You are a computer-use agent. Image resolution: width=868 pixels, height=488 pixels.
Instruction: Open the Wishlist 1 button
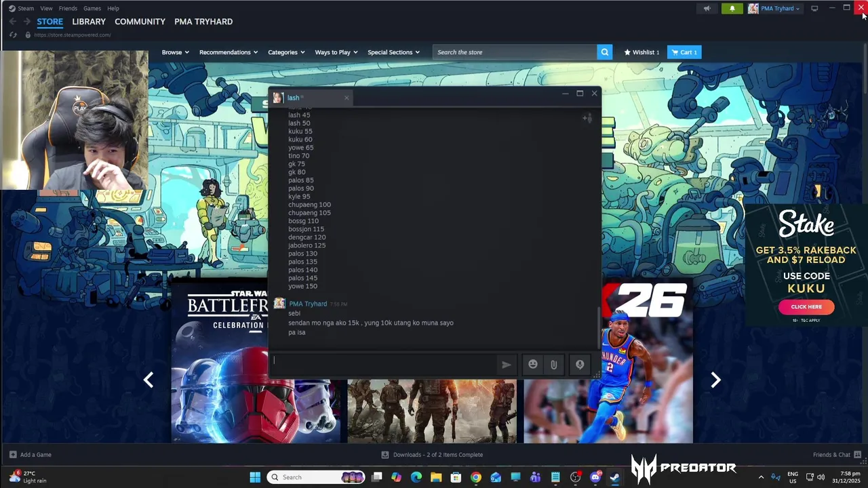642,52
